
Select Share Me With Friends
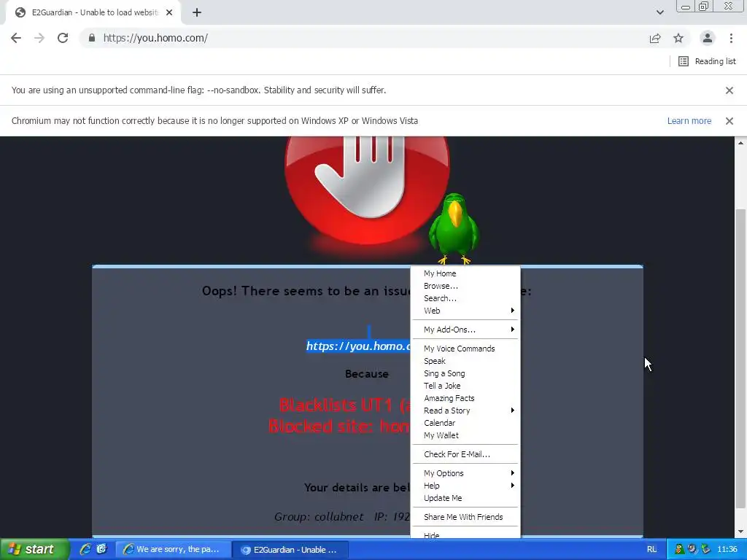tap(463, 517)
